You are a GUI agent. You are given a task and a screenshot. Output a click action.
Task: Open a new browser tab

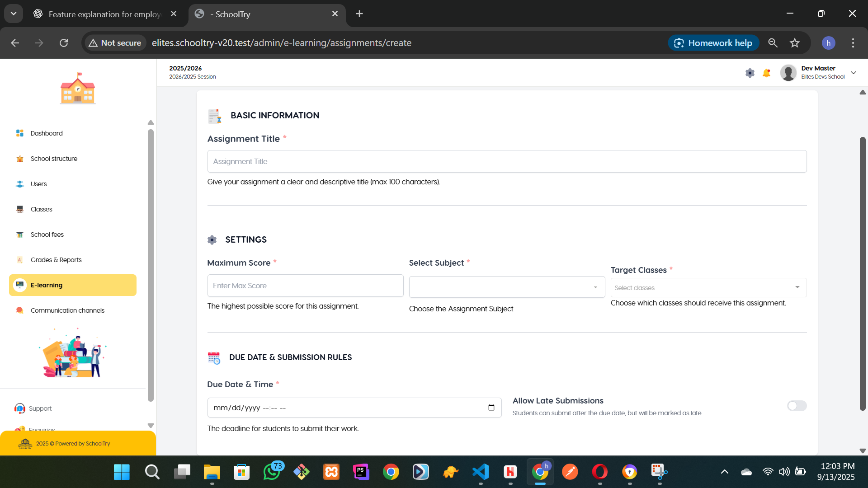tap(359, 14)
